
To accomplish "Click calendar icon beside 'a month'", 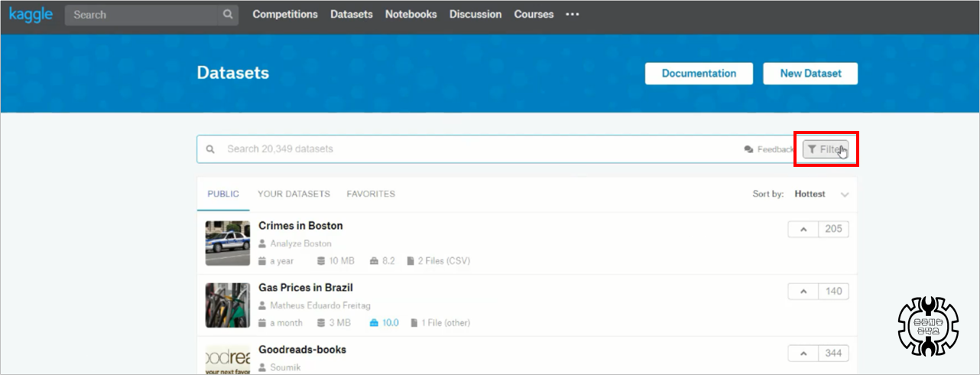I will tap(262, 323).
